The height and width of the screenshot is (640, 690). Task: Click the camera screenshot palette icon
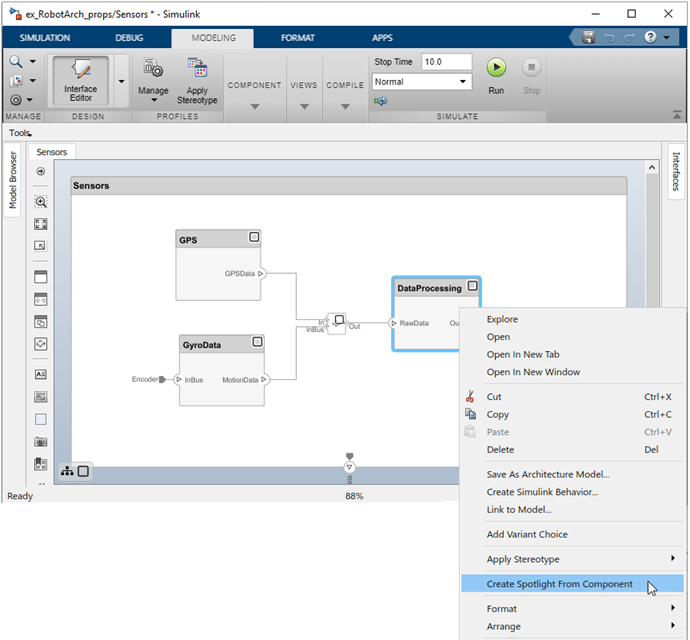tap(40, 441)
